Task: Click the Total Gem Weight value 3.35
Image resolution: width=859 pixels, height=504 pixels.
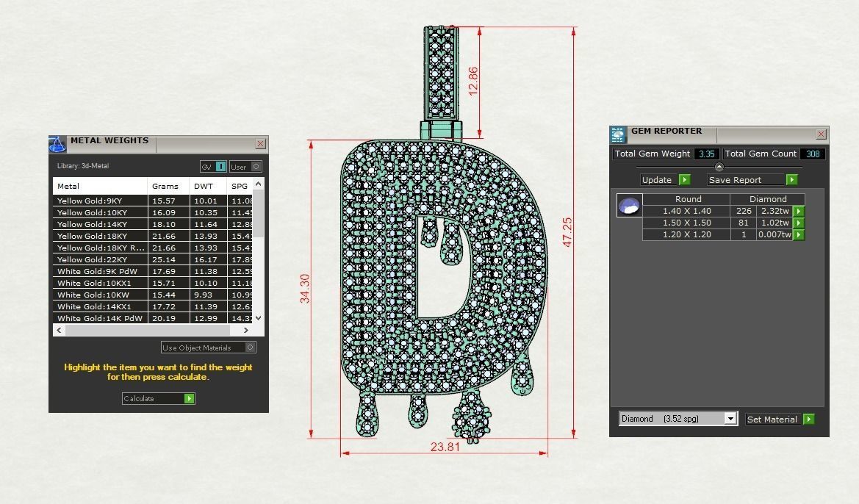Action: [707, 154]
